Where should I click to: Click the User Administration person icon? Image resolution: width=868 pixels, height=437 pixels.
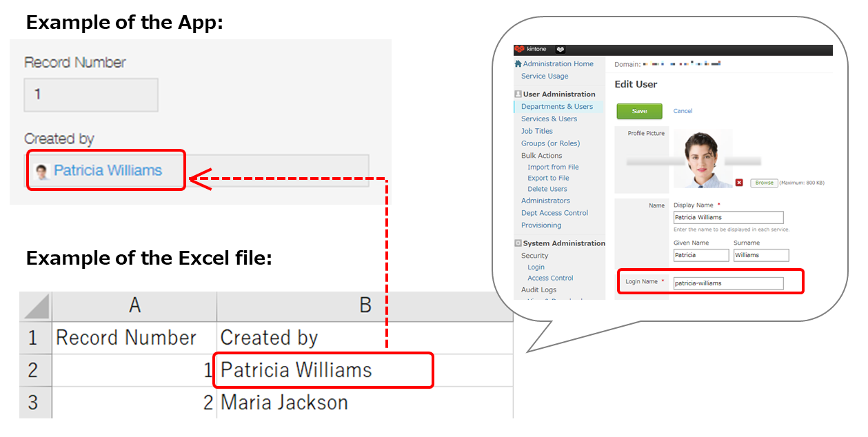coord(518,94)
